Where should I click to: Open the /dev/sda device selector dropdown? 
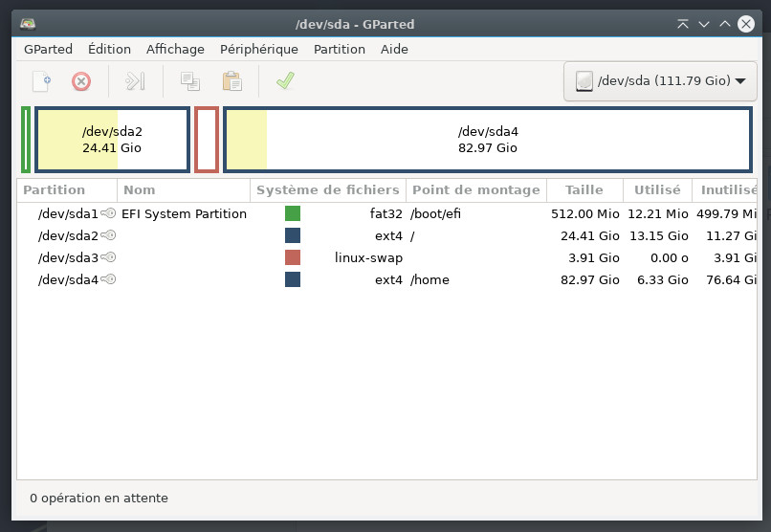pos(659,81)
